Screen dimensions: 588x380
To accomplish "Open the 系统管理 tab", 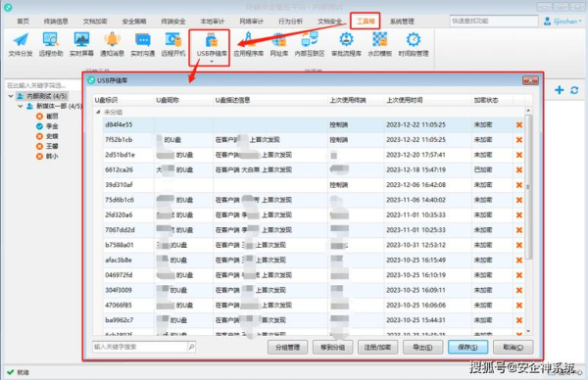I will pyautogui.click(x=402, y=22).
